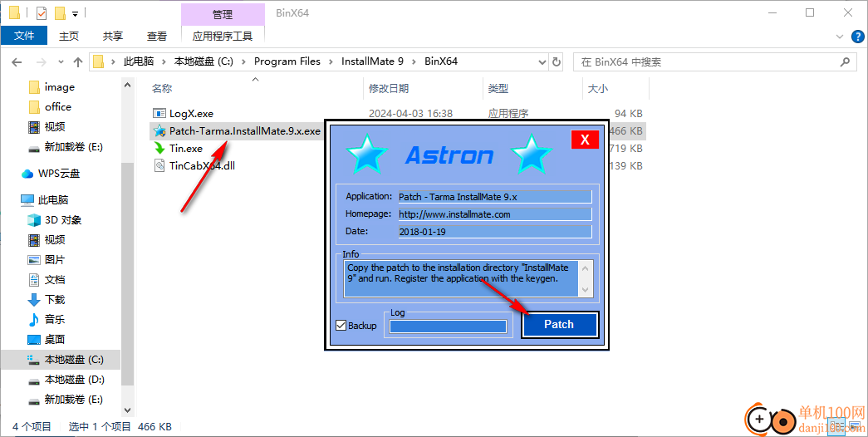The width and height of the screenshot is (868, 437).
Task: Go back with the back arrow
Action: [17, 62]
